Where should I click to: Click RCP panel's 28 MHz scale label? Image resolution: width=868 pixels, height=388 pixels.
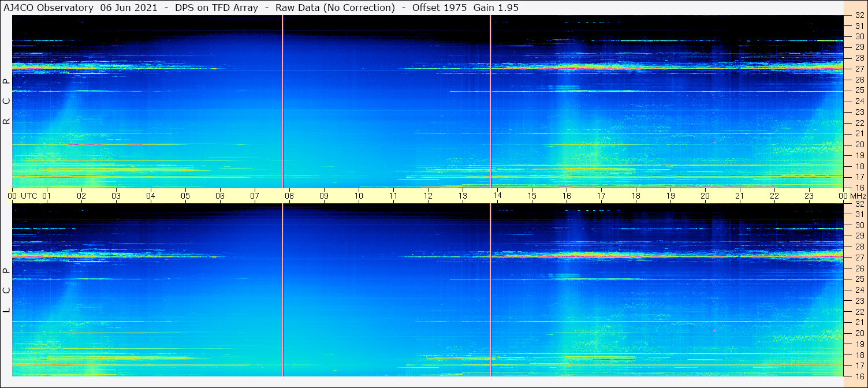859,58
